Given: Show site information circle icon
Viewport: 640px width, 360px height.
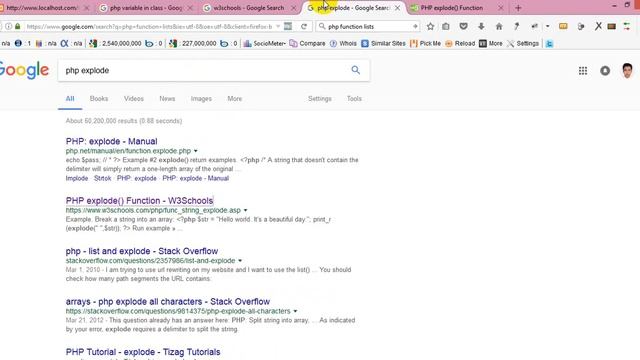Looking at the screenshot, I should [x=9, y=27].
